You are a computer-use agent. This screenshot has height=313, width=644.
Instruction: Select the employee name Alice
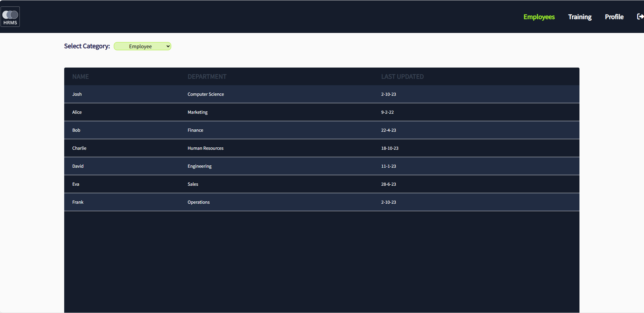(77, 112)
